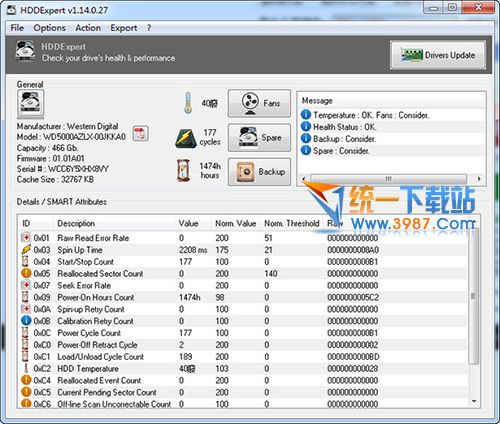Select the Raw Read Error Rate row

[x=243, y=238]
